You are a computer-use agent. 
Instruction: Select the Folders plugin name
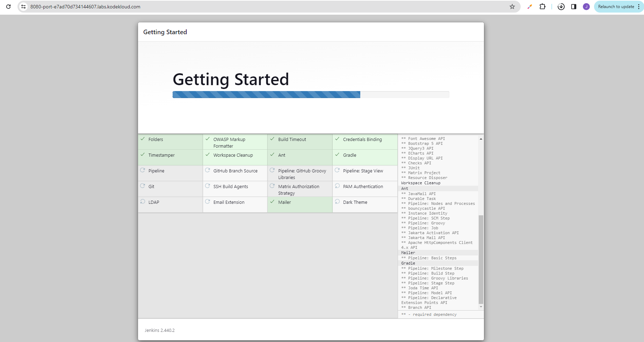tap(155, 140)
